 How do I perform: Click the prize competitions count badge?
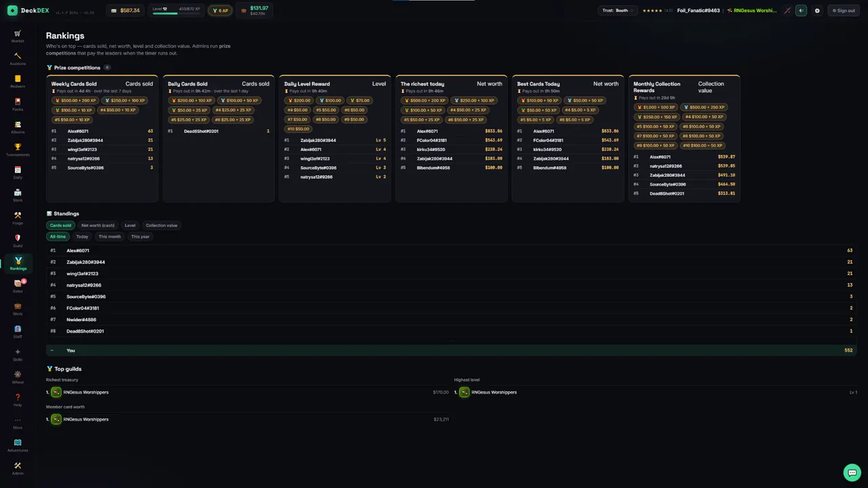click(107, 68)
